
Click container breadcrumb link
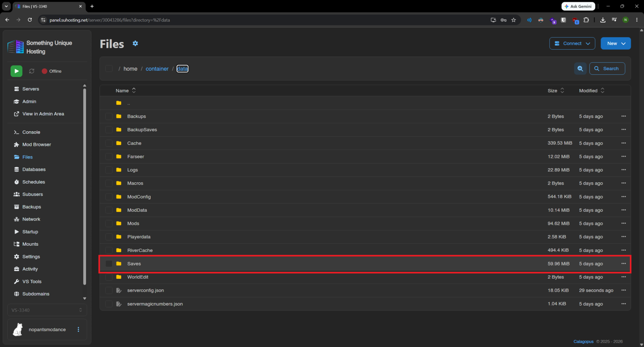(157, 69)
